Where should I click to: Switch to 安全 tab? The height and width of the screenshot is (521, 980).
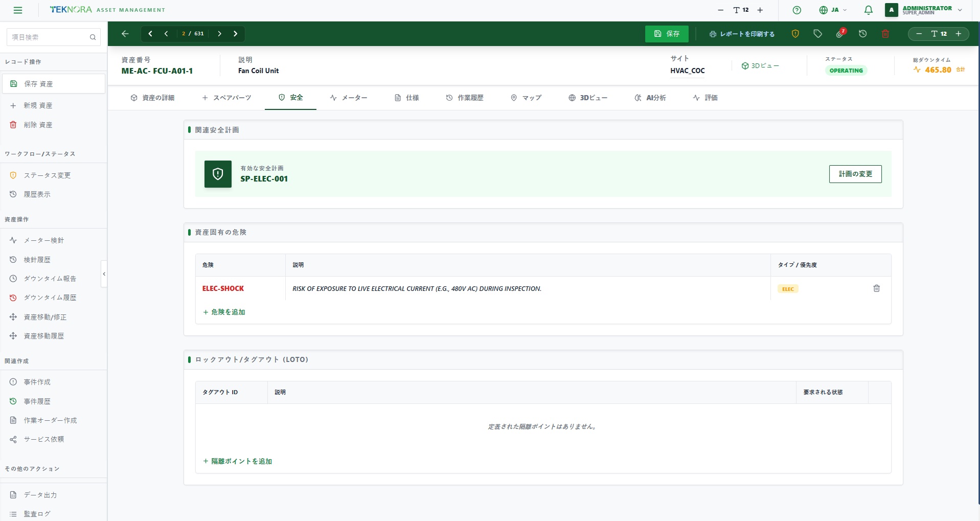pos(290,98)
